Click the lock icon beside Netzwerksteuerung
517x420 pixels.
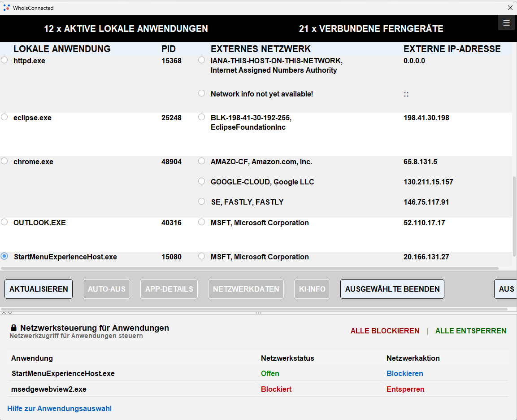tap(13, 328)
